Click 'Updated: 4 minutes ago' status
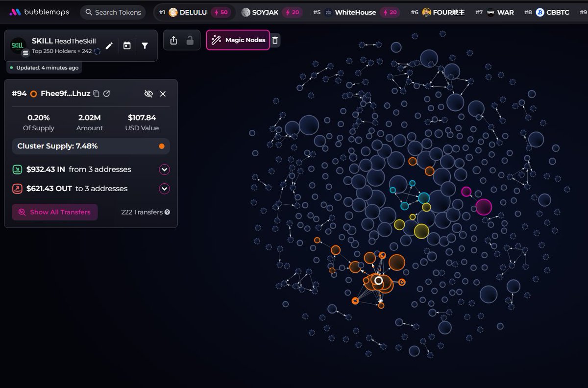The image size is (588, 388). (44, 68)
